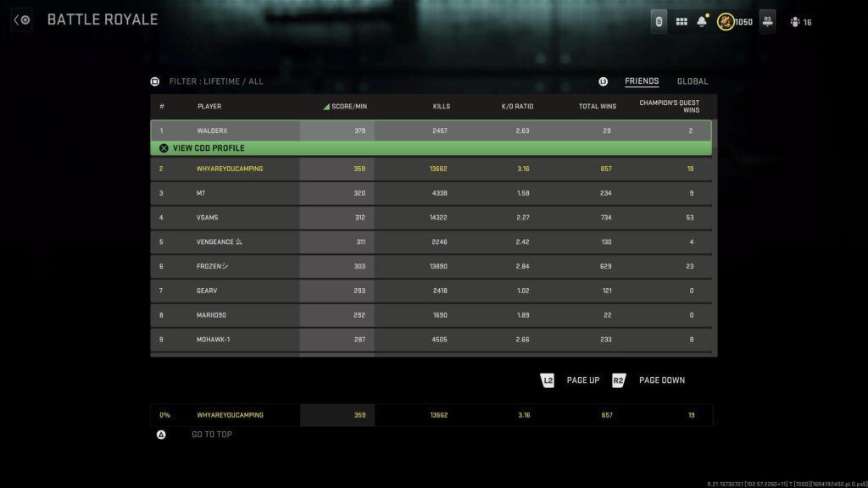The image size is (868, 488).
Task: Click the back arrow icon beside Battle Royale
Action: pos(21,20)
